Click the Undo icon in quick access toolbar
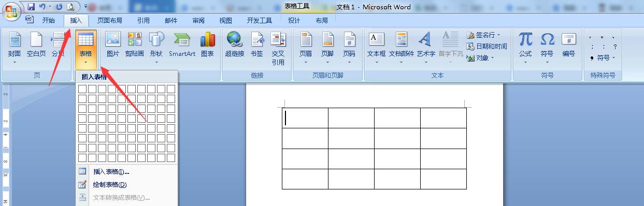Viewport: 644px width, 206px height. (42, 7)
